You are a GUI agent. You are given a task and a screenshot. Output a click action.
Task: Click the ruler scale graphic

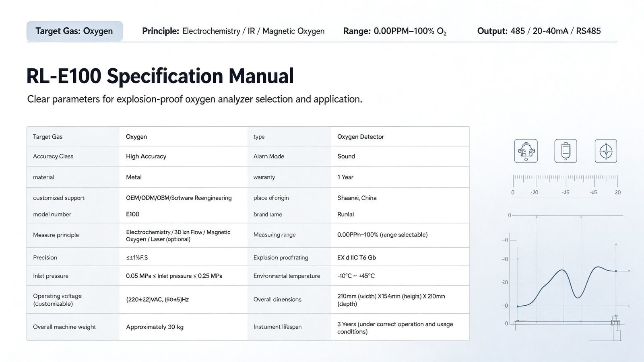click(566, 185)
